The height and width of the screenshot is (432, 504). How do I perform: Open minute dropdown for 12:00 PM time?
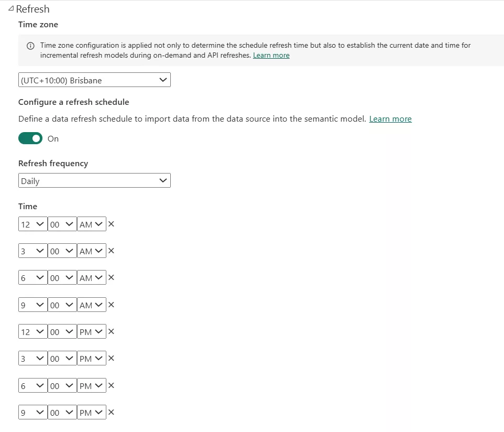[x=62, y=331]
